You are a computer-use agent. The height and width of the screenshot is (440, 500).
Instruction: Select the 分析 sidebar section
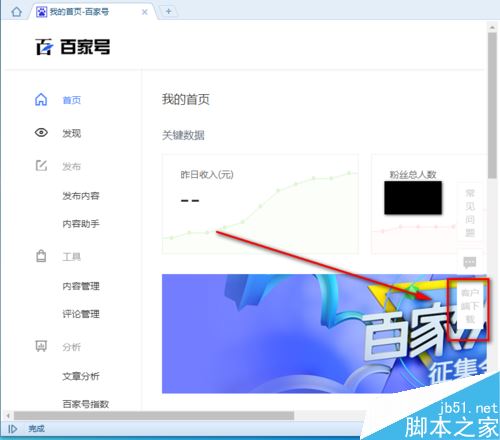[71, 347]
